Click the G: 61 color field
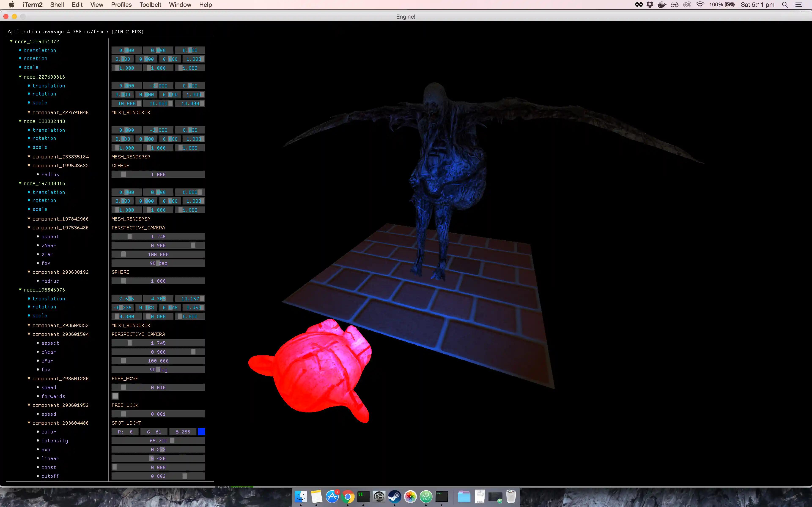Viewport: 812px width, 507px height. coord(154,432)
